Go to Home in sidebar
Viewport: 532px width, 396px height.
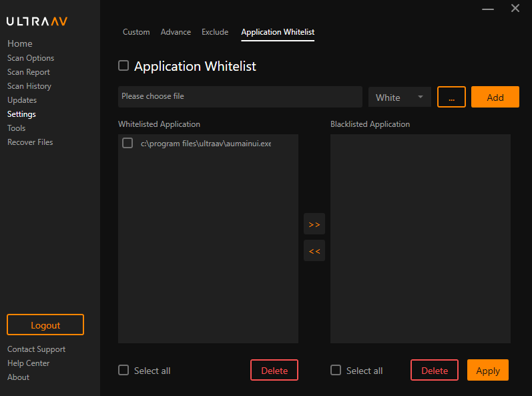tap(20, 44)
